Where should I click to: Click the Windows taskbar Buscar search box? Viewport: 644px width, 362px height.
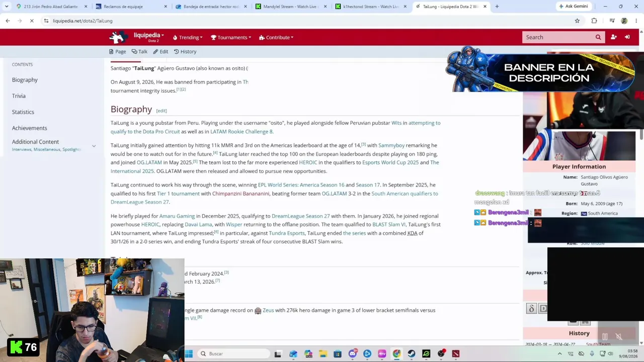[233, 353]
